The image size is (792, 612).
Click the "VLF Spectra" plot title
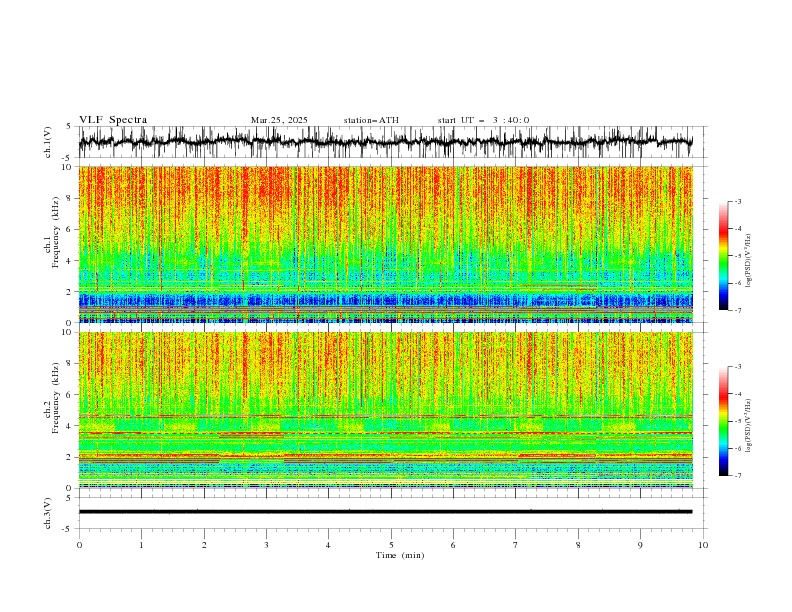click(113, 120)
